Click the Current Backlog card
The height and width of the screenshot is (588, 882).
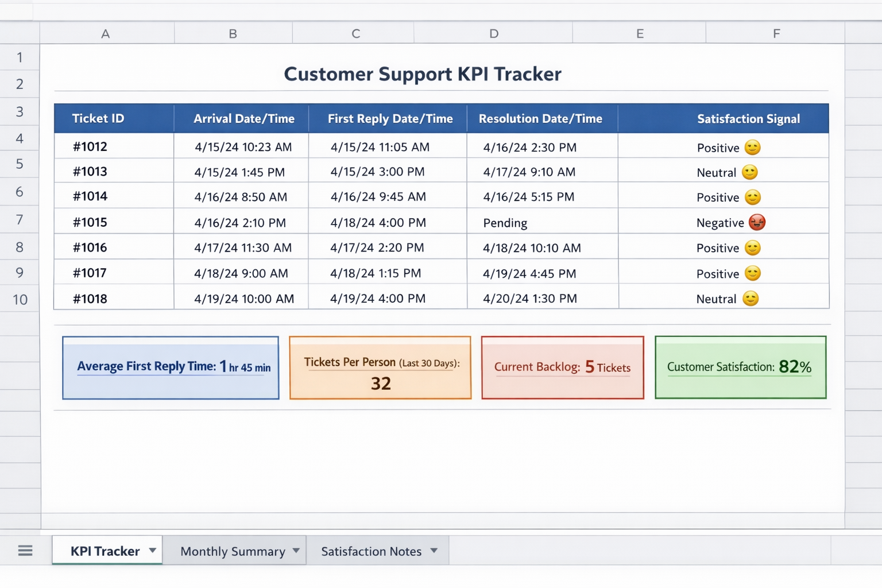562,367
